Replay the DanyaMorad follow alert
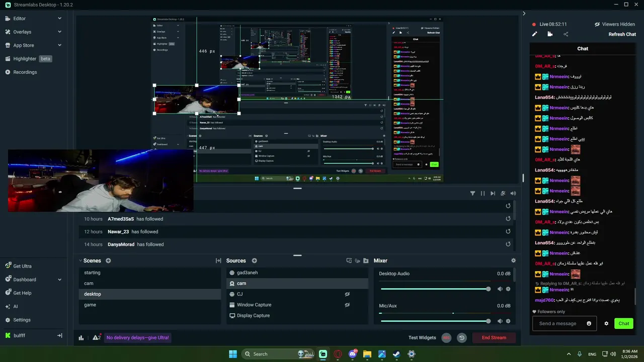Viewport: 644px width, 362px height. click(x=508, y=244)
